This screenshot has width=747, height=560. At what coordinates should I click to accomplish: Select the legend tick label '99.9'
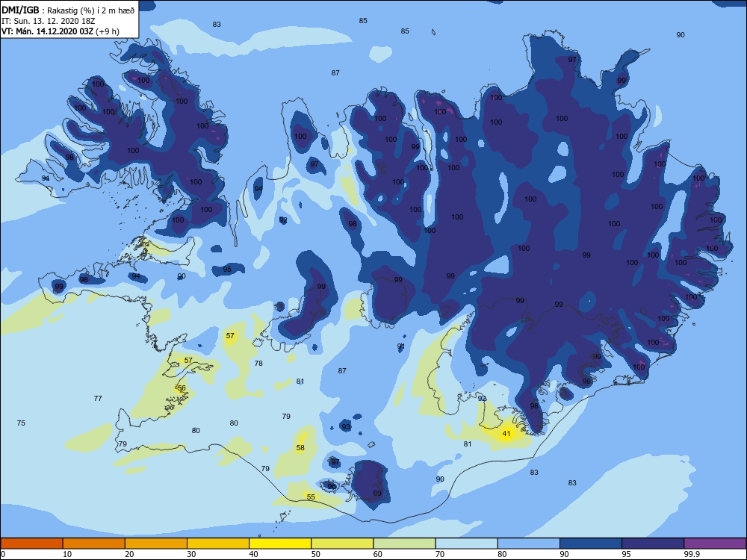point(692,554)
